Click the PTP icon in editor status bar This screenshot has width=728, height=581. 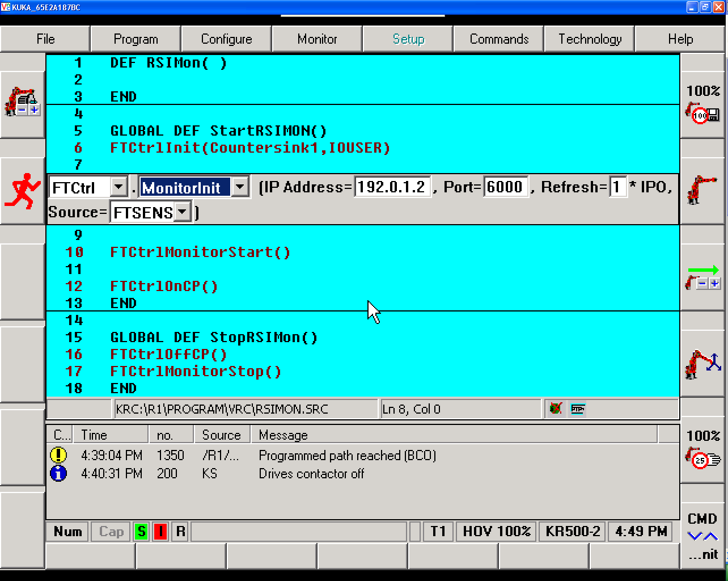coord(578,409)
